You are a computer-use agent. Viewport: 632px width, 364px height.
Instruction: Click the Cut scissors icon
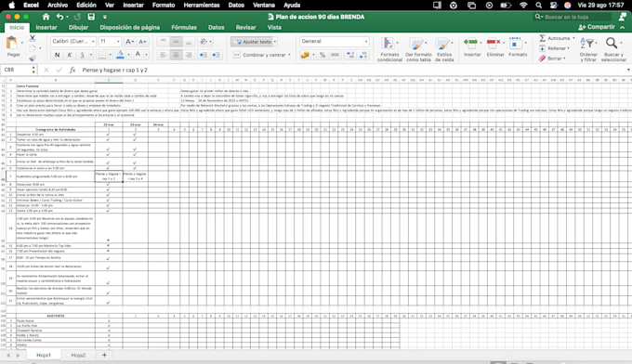pyautogui.click(x=33, y=38)
